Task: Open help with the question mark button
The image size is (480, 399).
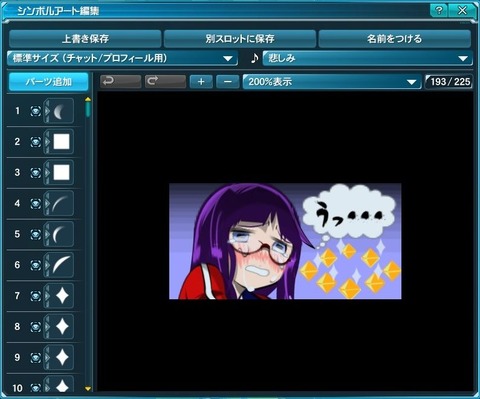Action: pyautogui.click(x=439, y=11)
